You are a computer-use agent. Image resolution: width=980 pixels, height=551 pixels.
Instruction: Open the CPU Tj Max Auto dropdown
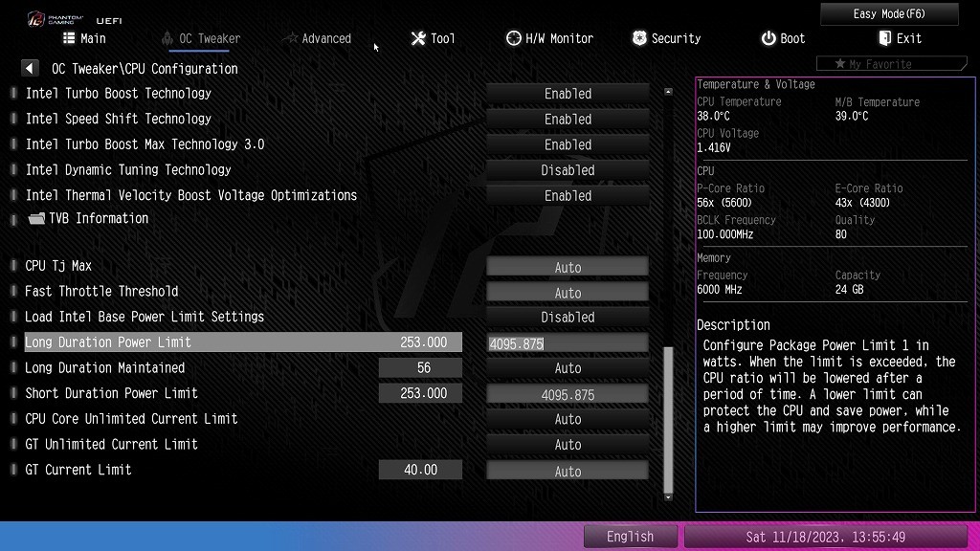tap(568, 267)
